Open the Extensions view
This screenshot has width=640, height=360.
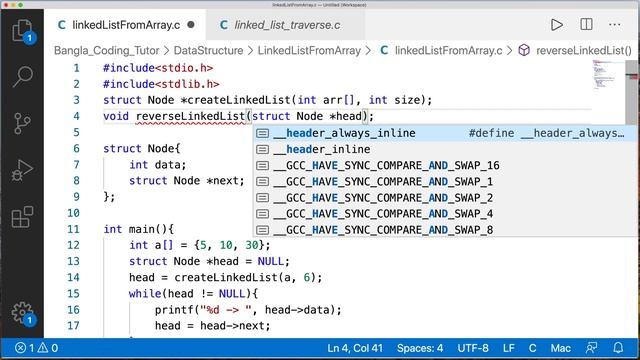(22, 217)
